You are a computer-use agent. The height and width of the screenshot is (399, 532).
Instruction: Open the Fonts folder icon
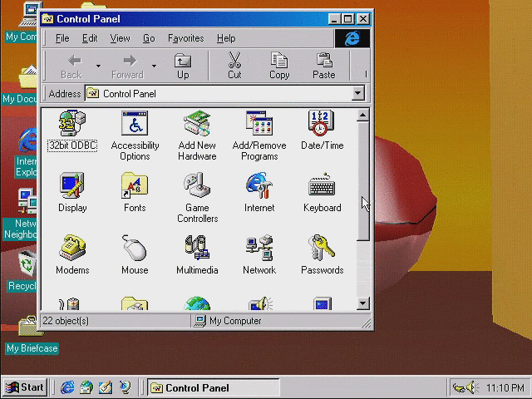click(135, 185)
